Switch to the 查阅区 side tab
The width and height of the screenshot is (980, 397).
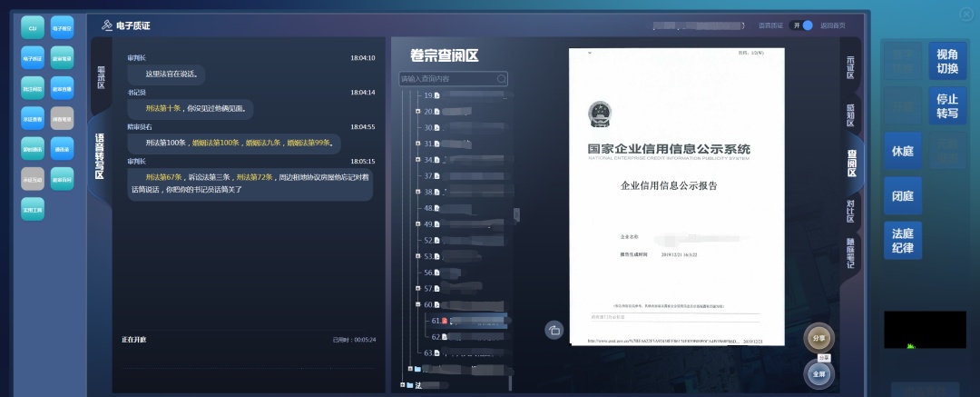(851, 163)
